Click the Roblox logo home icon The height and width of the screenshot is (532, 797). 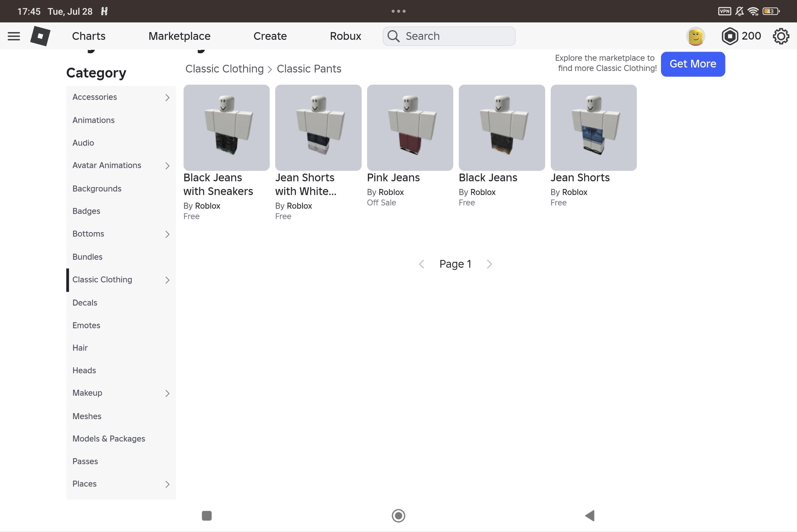click(x=40, y=36)
